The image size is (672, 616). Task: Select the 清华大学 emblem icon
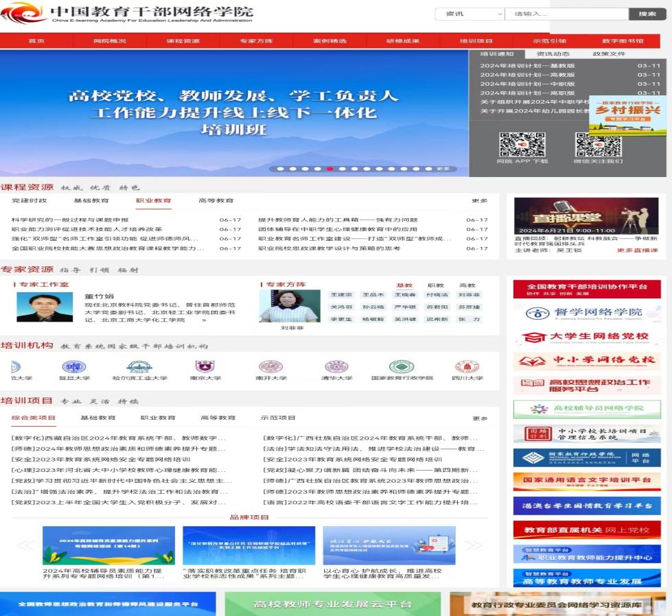(x=337, y=367)
